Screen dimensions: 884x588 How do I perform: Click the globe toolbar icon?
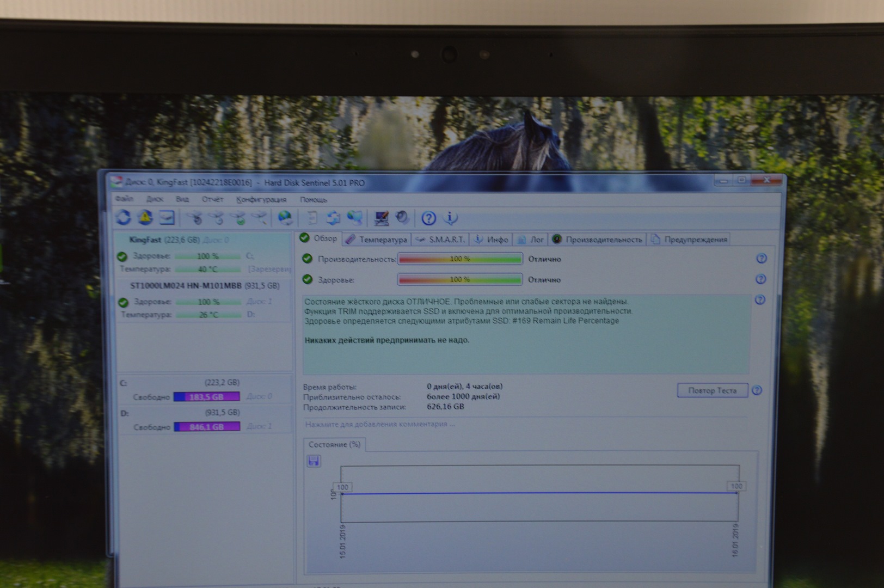[x=285, y=218]
